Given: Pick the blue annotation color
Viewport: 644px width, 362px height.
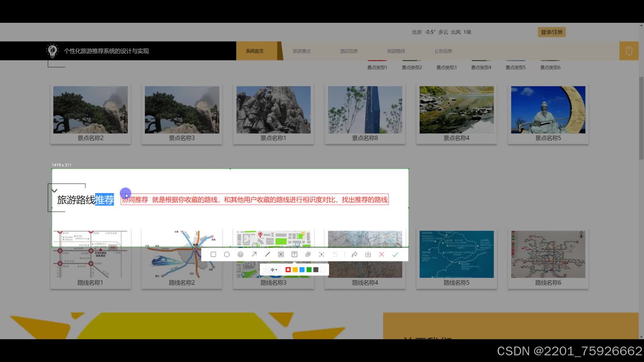Looking at the screenshot, I should (x=302, y=270).
